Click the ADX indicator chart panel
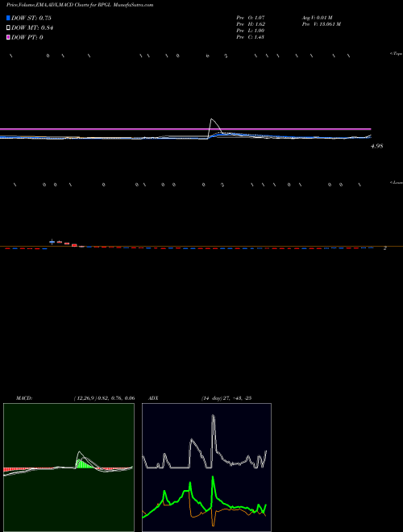The height and width of the screenshot is (532, 403). [206, 468]
